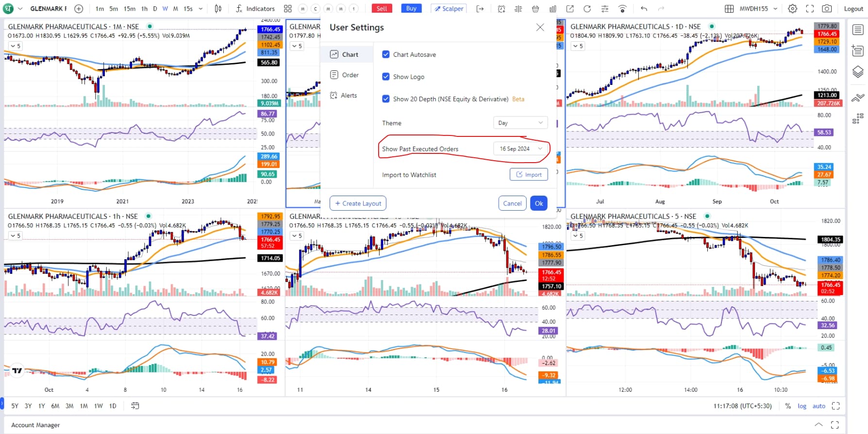This screenshot has height=434, width=868.
Task: Open the watchlist panel icon in right sidebar
Action: pos(858,30)
